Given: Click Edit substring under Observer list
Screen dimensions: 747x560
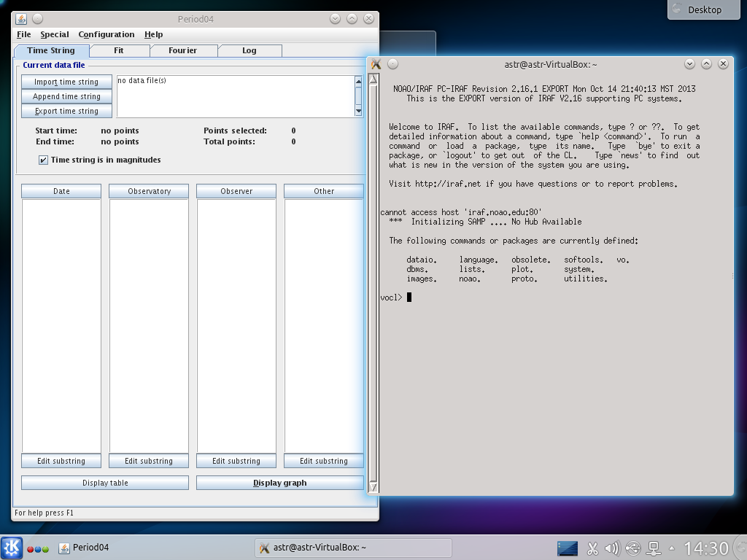Looking at the screenshot, I should (236, 461).
